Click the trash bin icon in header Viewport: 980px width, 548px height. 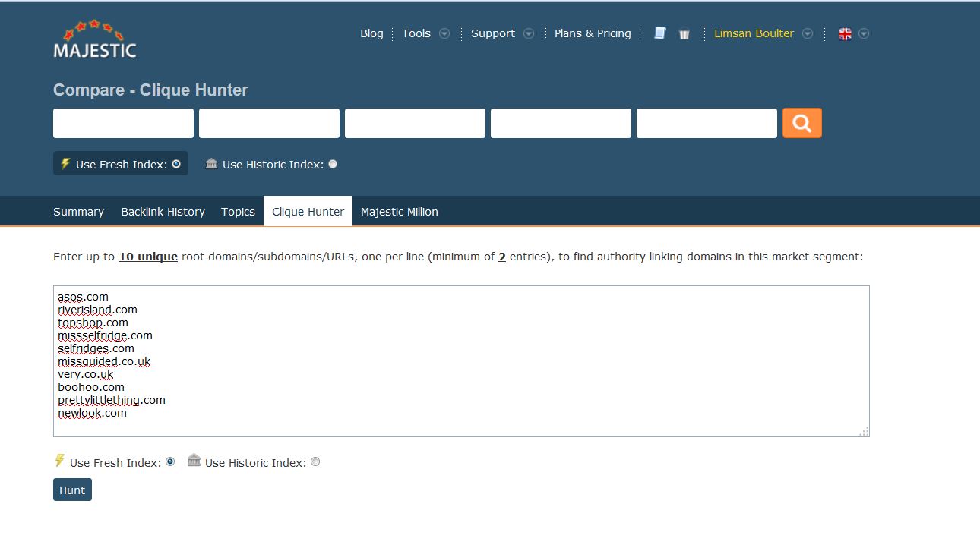(684, 34)
